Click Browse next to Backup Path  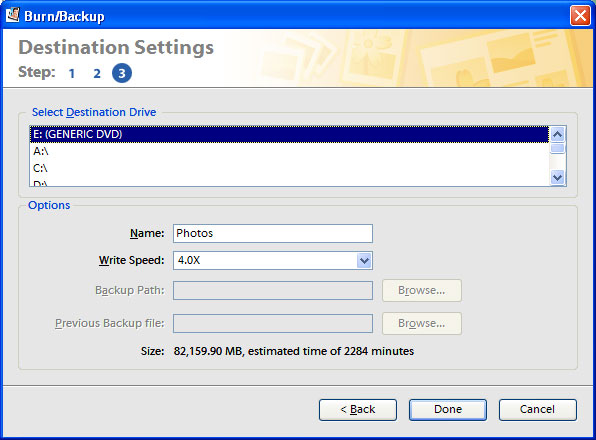(x=422, y=291)
